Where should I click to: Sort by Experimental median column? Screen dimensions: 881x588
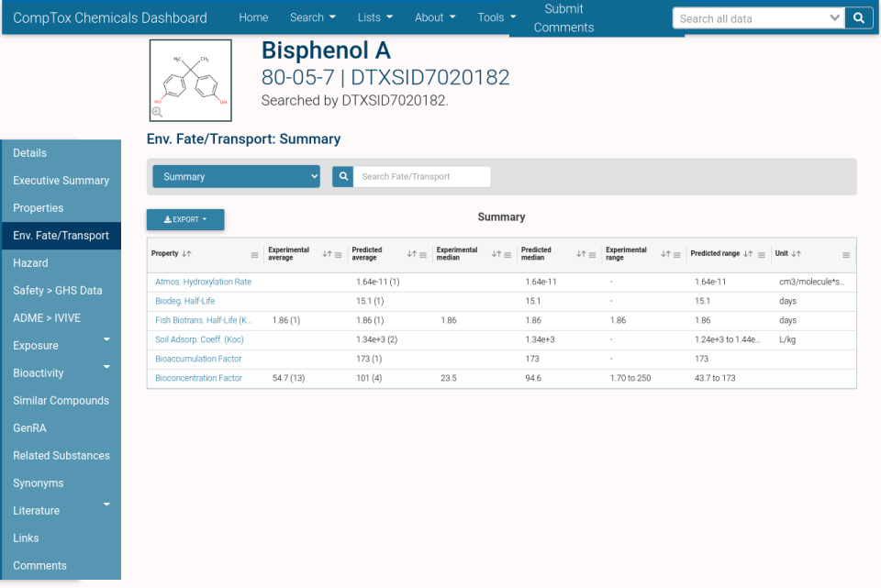496,254
